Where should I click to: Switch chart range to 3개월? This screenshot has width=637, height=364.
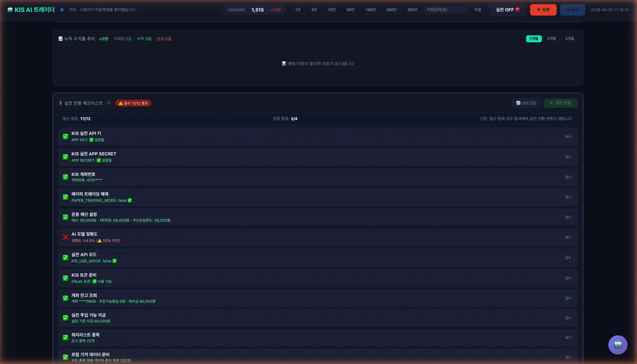coord(569,39)
